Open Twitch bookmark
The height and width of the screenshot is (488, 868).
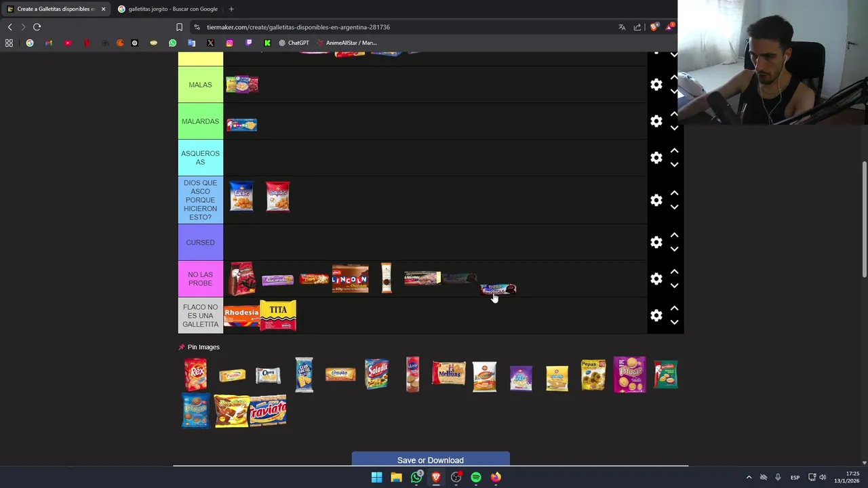pos(248,43)
